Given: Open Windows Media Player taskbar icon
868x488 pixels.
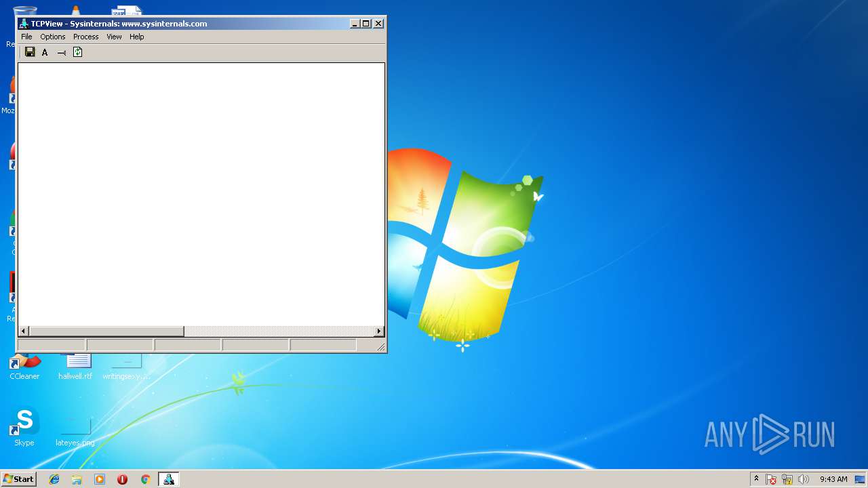Looking at the screenshot, I should pyautogui.click(x=100, y=479).
